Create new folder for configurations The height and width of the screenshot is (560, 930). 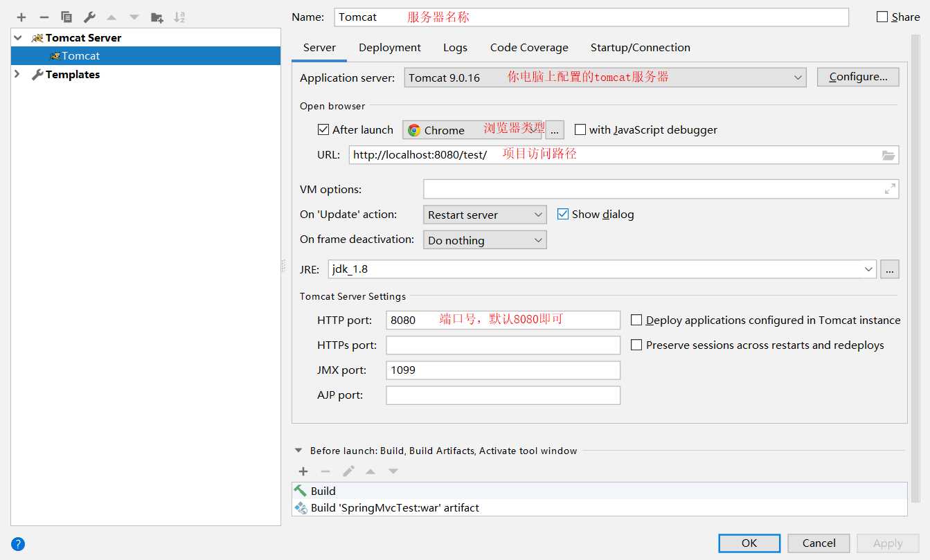tap(157, 17)
